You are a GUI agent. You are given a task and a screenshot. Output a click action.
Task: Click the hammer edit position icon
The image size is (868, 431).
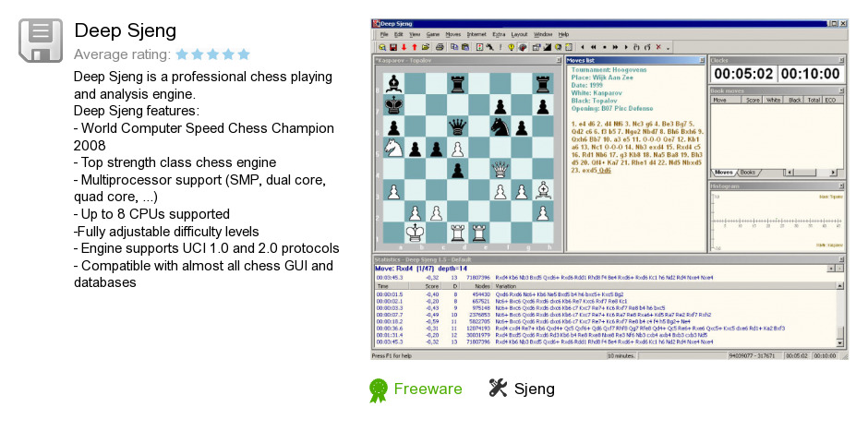tap(490, 47)
